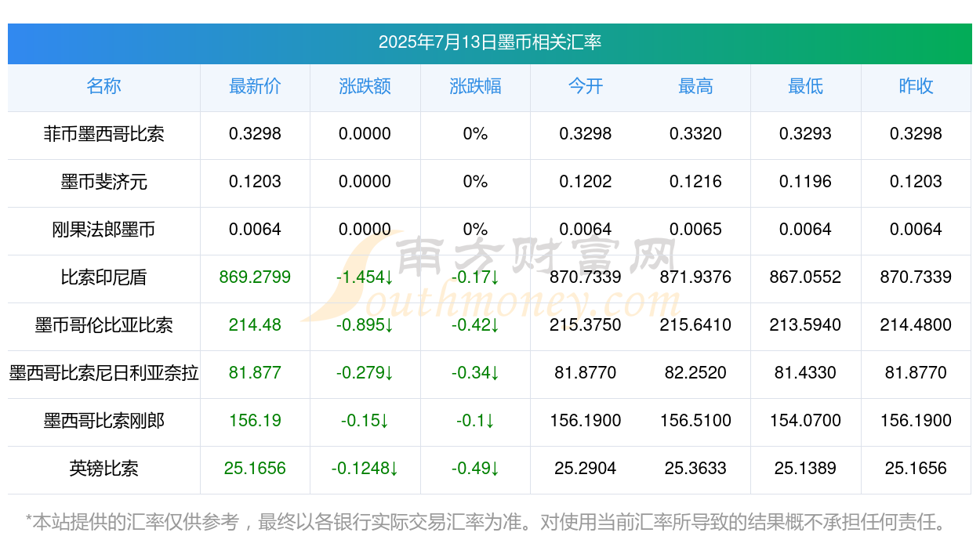Viewport: 980px width, 547px height.
Task: Click change percent -0.49↓
Action: [475, 469]
